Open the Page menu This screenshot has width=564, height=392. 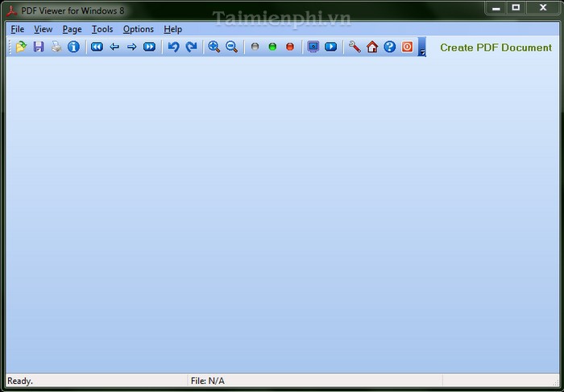72,29
